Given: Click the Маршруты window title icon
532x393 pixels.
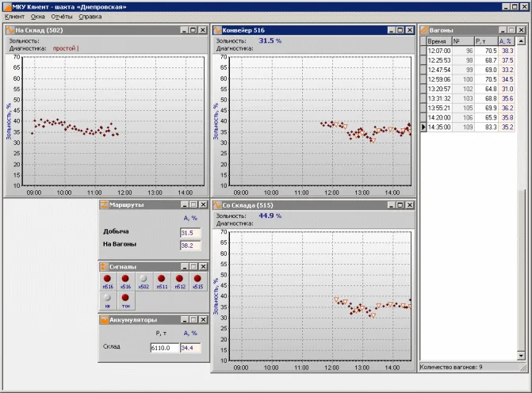Looking at the screenshot, I should point(104,204).
